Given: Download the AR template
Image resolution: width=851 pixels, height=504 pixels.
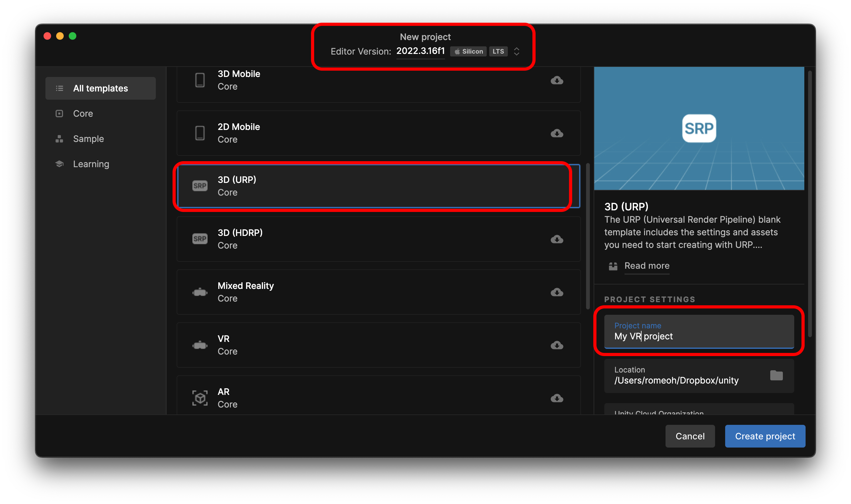Looking at the screenshot, I should click(557, 398).
